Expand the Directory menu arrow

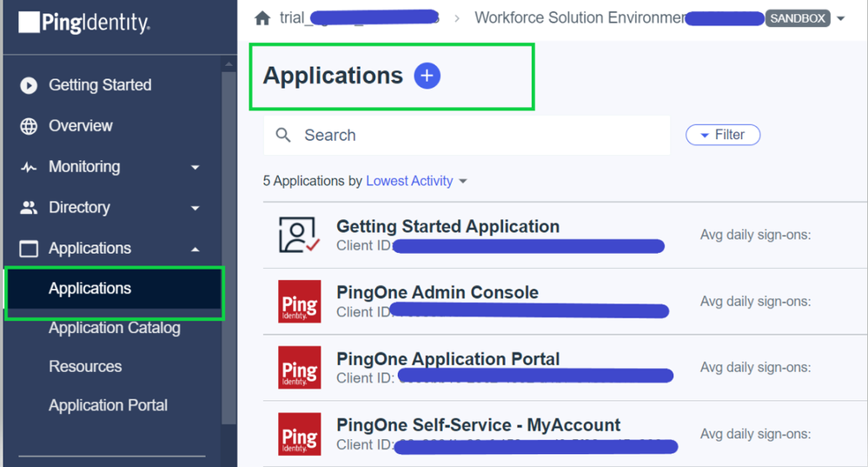(195, 208)
